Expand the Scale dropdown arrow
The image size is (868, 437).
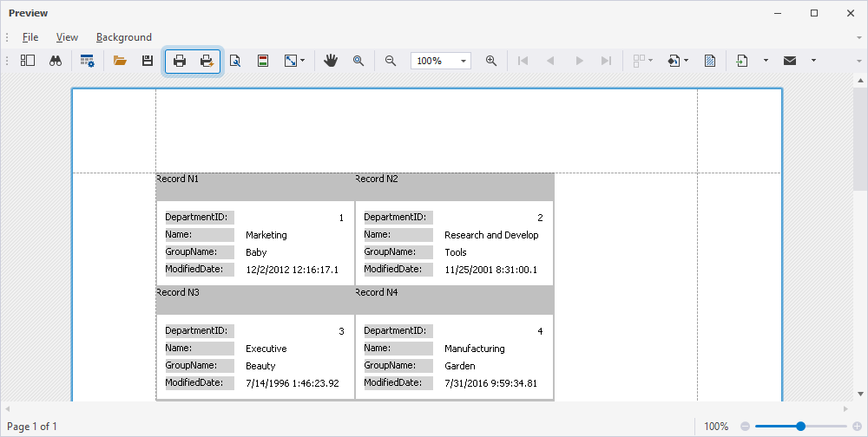point(302,61)
